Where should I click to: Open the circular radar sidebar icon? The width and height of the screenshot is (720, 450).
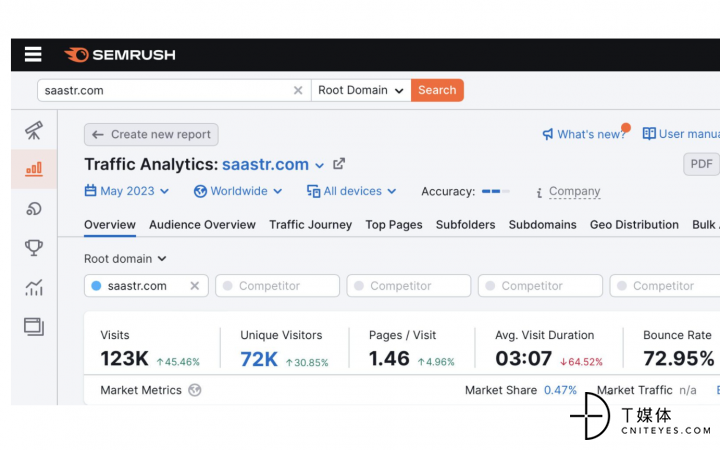pos(34,209)
